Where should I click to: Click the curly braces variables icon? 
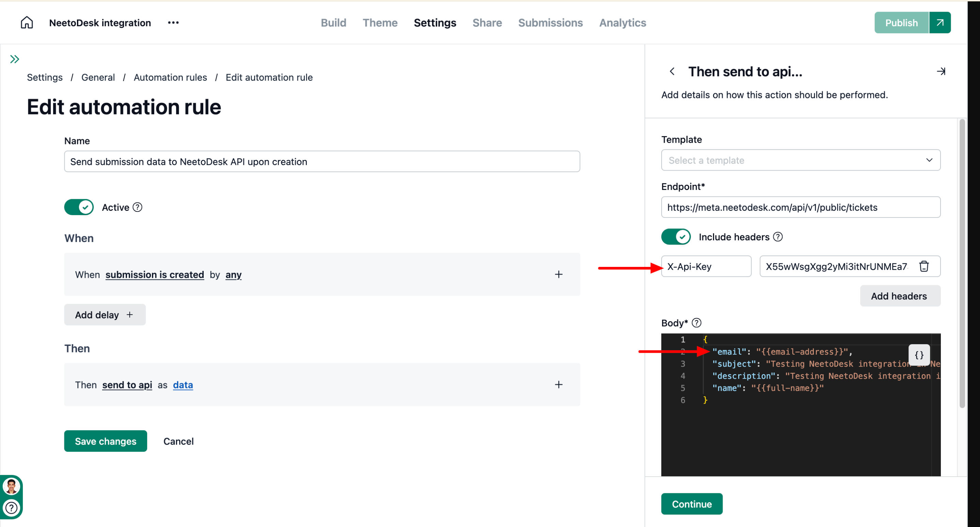pos(919,355)
